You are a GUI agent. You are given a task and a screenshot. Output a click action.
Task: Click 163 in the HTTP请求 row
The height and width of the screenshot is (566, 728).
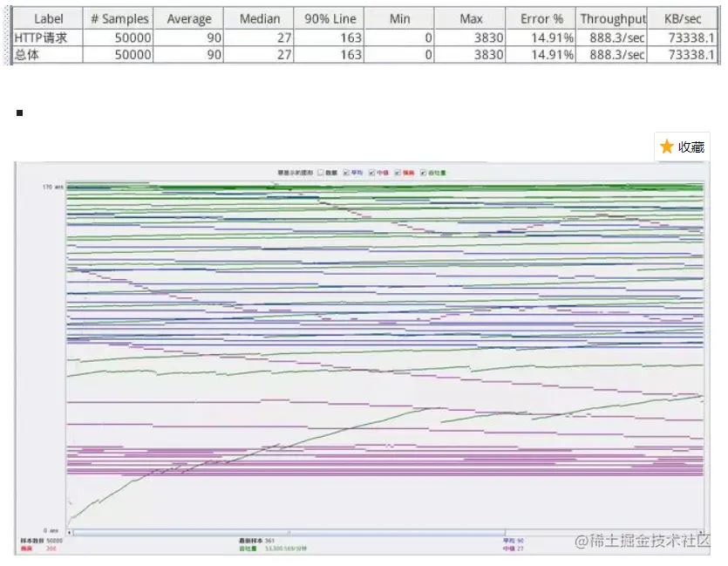351,38
